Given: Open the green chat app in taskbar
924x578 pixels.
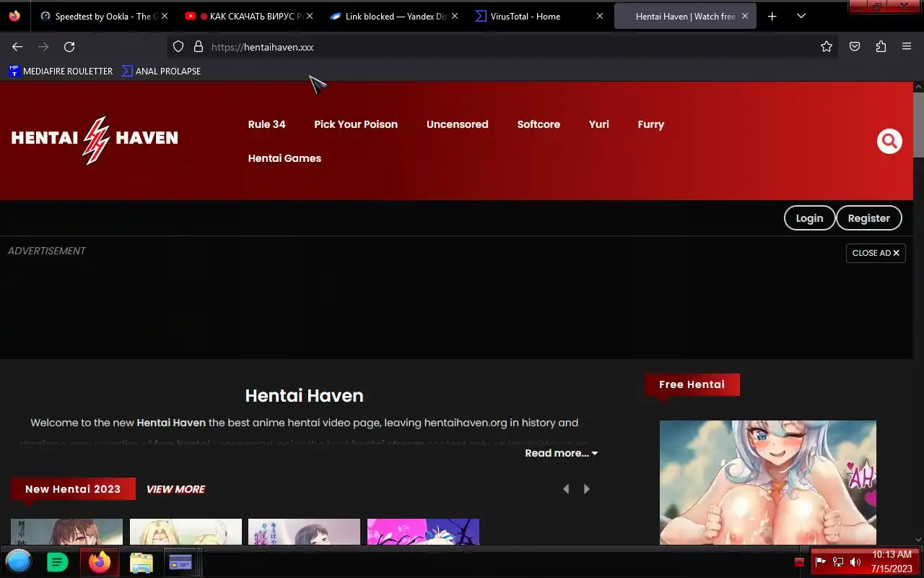Looking at the screenshot, I should tap(57, 561).
